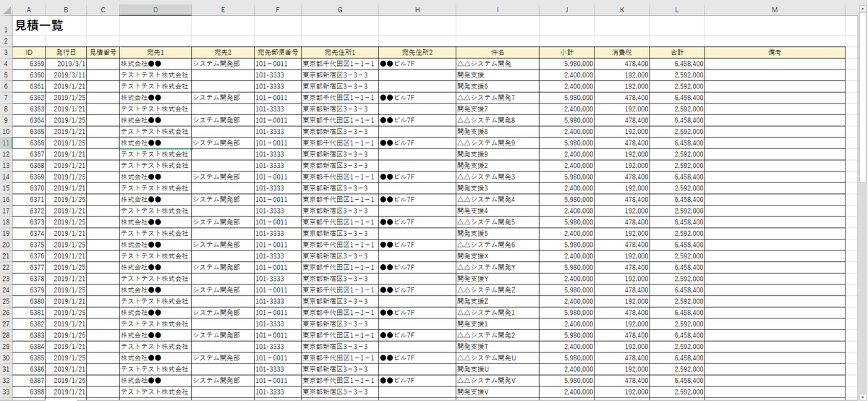Select column I header
The height and width of the screenshot is (401, 868).
pyautogui.click(x=498, y=10)
